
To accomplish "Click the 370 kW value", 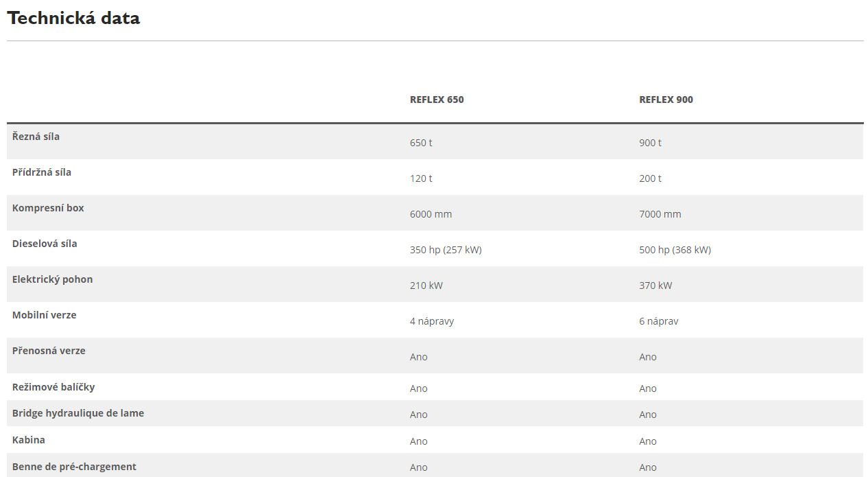I will [655, 286].
